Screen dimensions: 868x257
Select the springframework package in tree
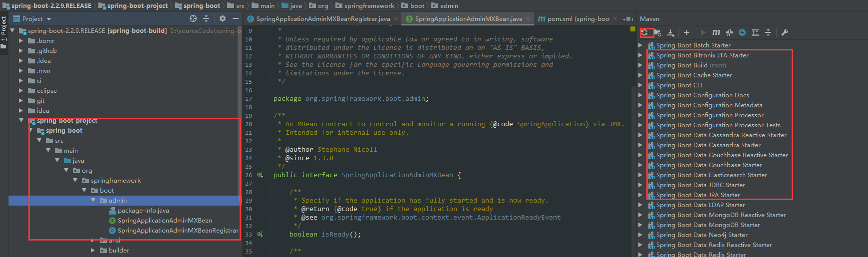coord(116,180)
